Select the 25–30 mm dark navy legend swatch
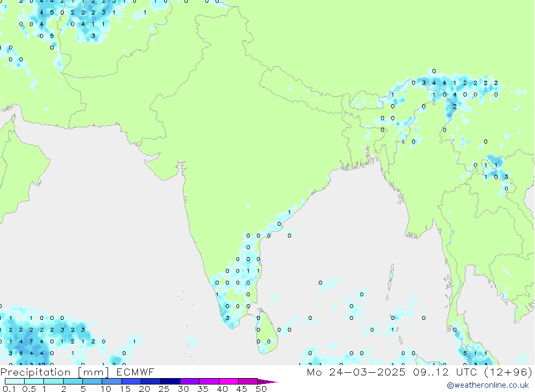The width and height of the screenshot is (535, 392). pyautogui.click(x=170, y=381)
